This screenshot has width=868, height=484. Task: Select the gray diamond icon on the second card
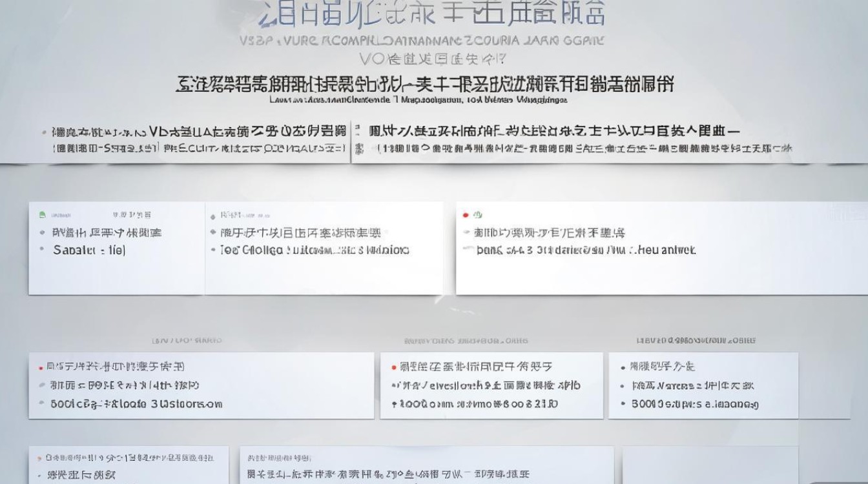pos(212,215)
